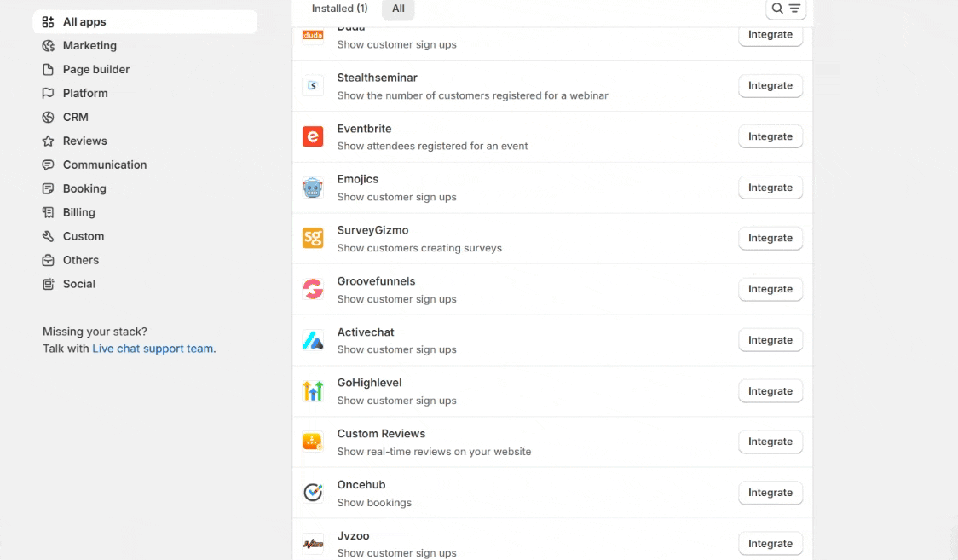Screen dimensions: 958x560
Task: Click the GoHighlevel app name
Action: [x=369, y=383]
